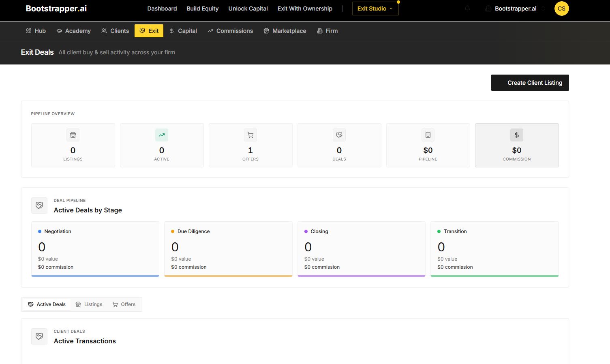Select the Negotiation stage card

95,249
